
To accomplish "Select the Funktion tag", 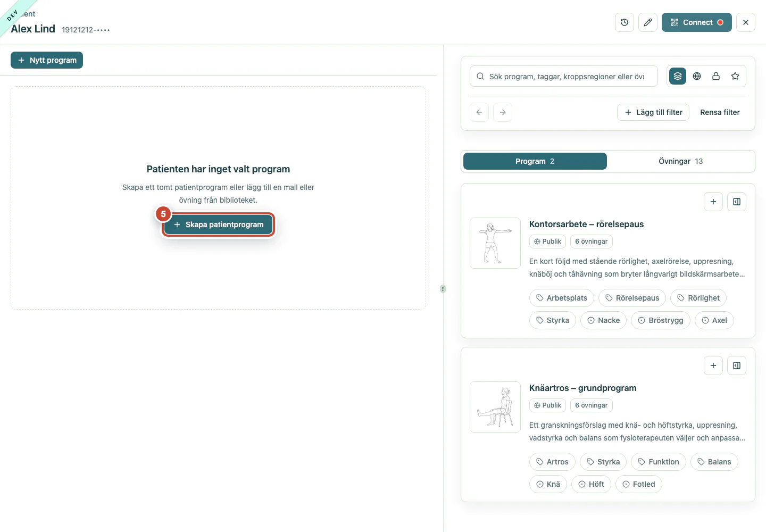I will (659, 462).
